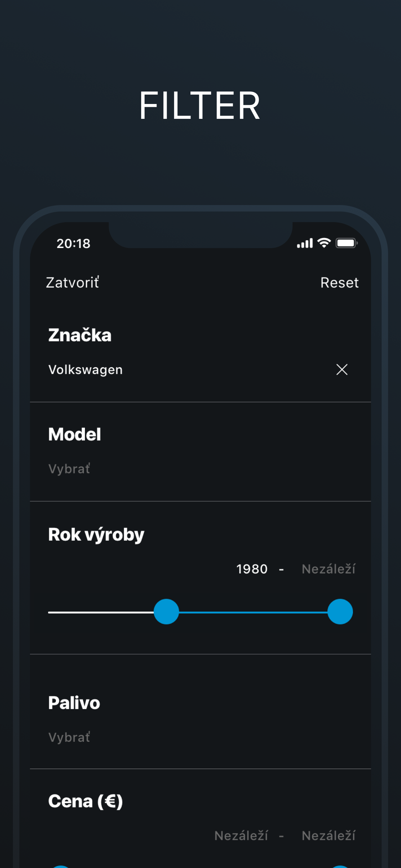Select the Značka section heading
This screenshot has width=401, height=868.
[80, 335]
